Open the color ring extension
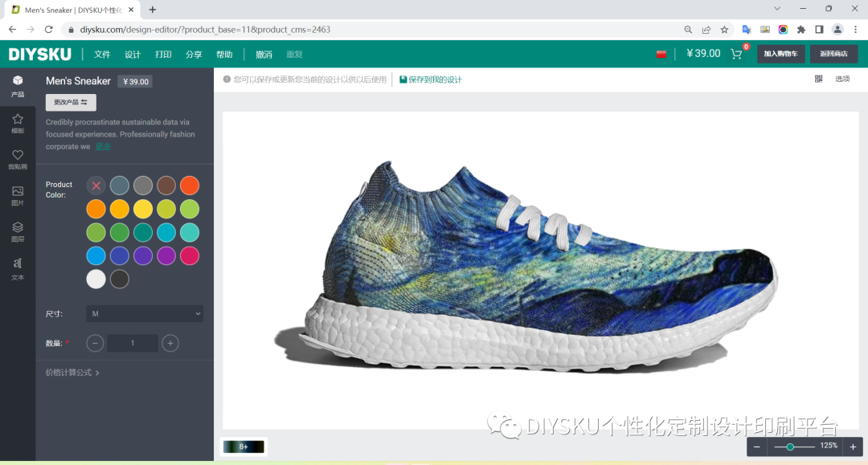Viewport: 868px width, 465px height. point(784,30)
